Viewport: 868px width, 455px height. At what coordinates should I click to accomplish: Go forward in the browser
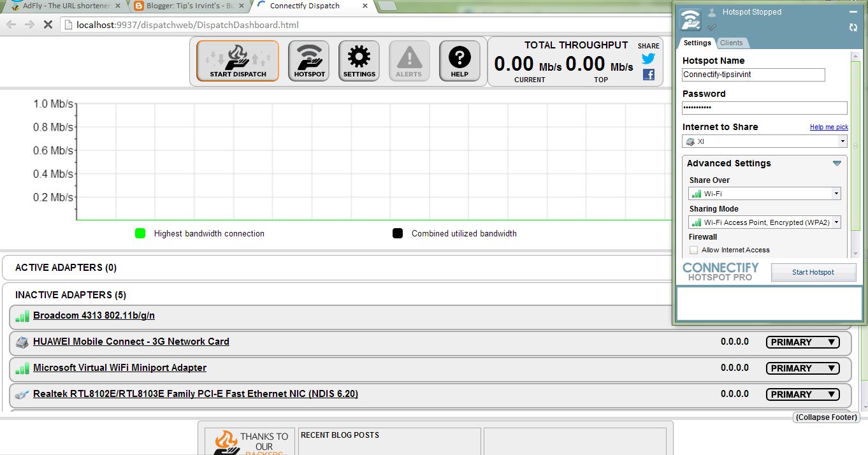click(29, 25)
